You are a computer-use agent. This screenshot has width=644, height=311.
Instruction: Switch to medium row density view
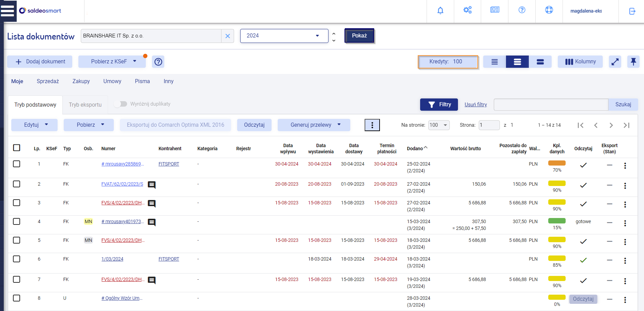click(x=517, y=62)
